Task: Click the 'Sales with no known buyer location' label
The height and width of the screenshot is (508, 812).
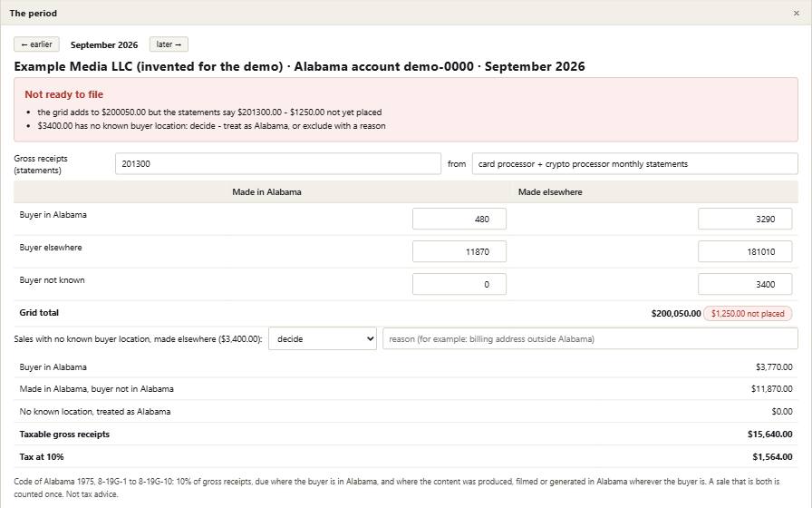Action: coord(138,339)
